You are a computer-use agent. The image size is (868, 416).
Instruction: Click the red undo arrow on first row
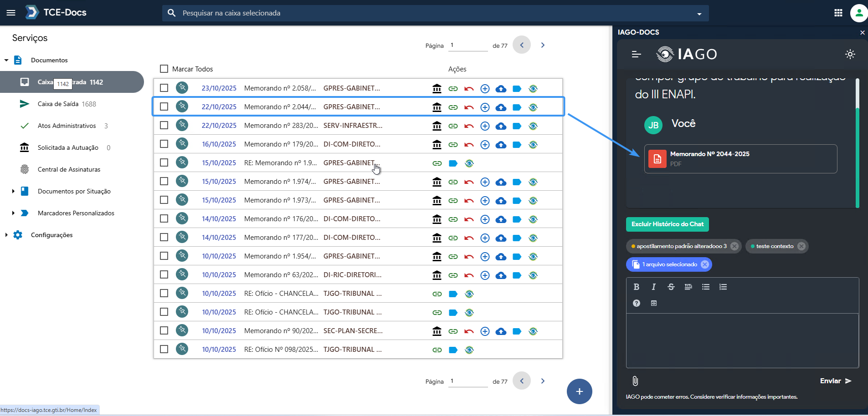tap(469, 89)
